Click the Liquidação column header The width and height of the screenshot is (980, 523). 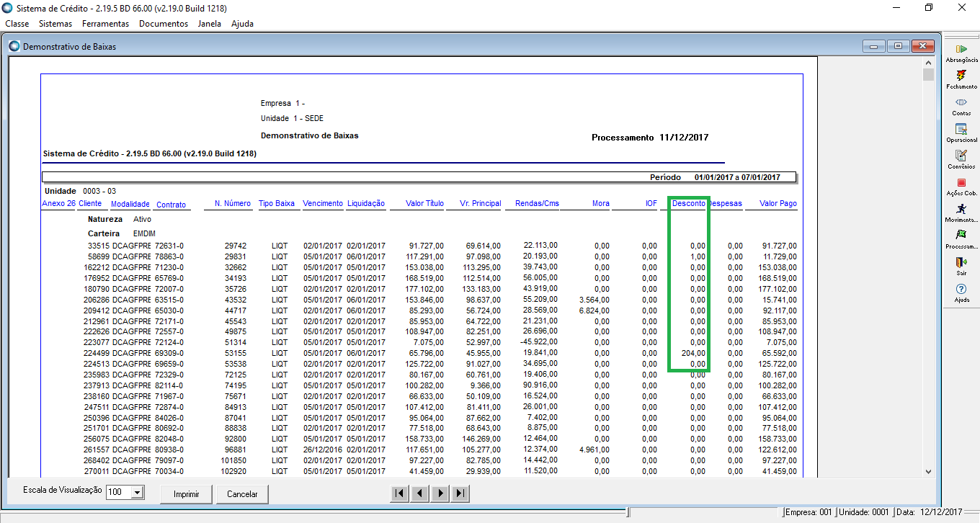click(x=366, y=204)
